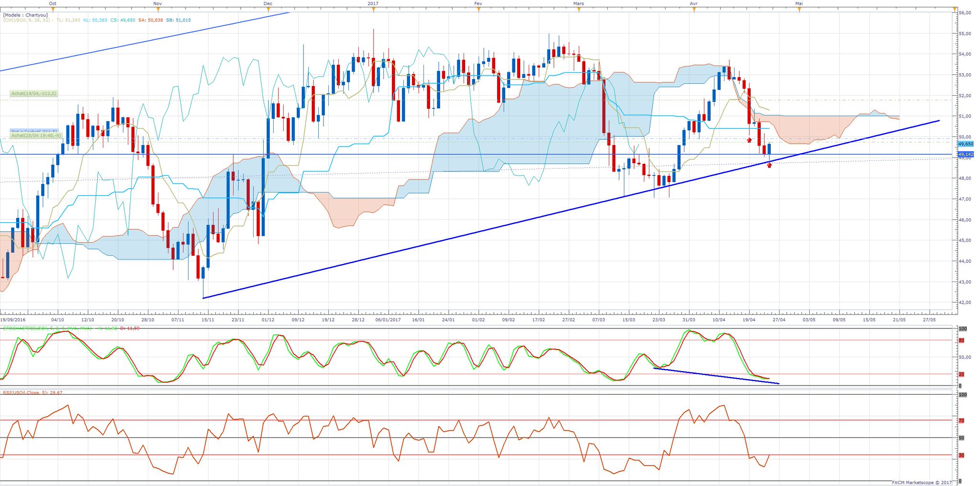
Task: Click the red arrow under the 19/04 candle
Action: (x=749, y=139)
